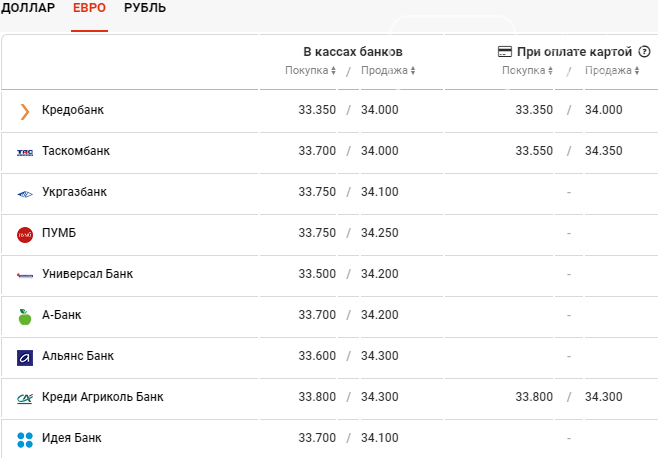The image size is (658, 459).
Task: Click the Таскомбанк logo icon
Action: pos(25,152)
